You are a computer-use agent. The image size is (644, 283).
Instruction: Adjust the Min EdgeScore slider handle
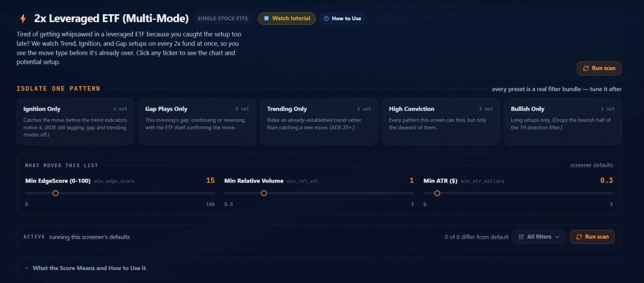tap(55, 193)
